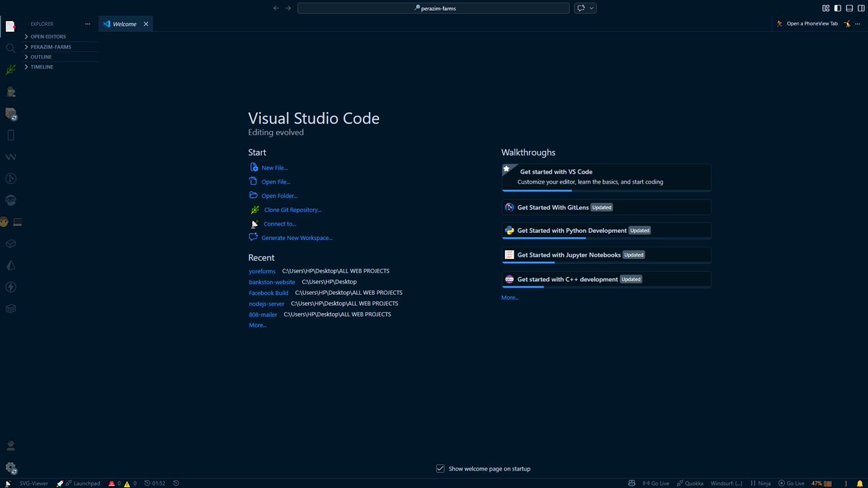Open Get Started with Python Development walkthrough

606,231
